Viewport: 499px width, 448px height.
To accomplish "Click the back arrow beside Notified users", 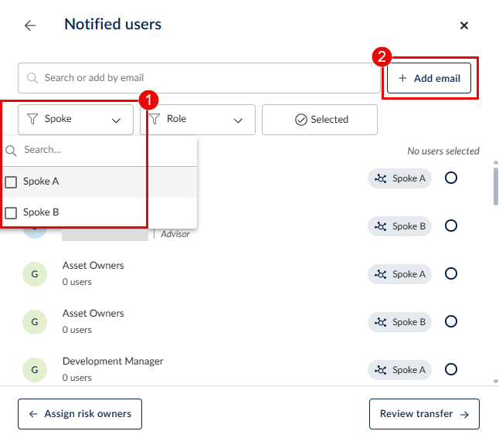I will click(x=30, y=25).
